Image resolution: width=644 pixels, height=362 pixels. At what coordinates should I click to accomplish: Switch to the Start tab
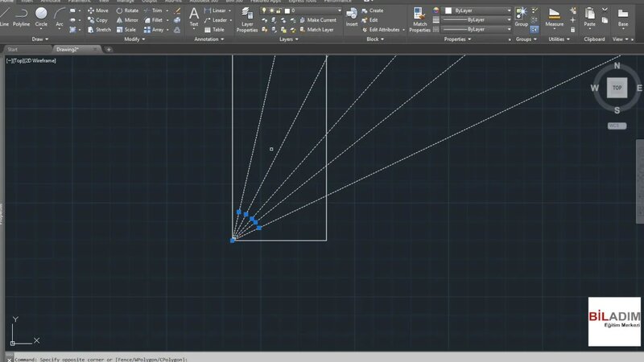[12, 50]
